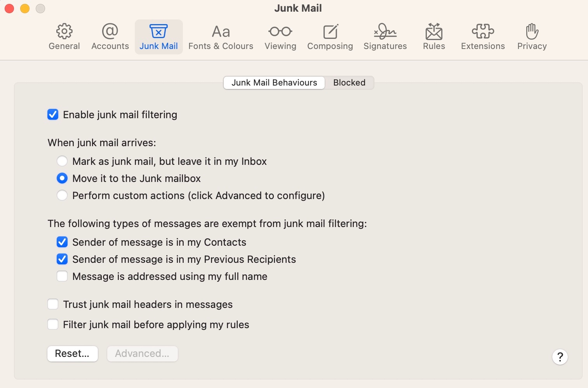This screenshot has width=588, height=388.
Task: Disable the Enable junk mail filtering checkbox
Action: pyautogui.click(x=53, y=115)
